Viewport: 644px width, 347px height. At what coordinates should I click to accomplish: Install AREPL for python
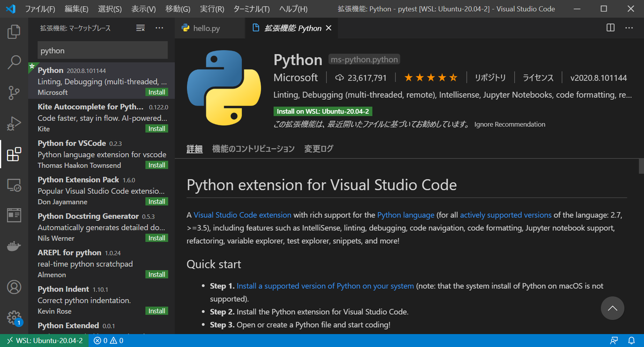157,274
